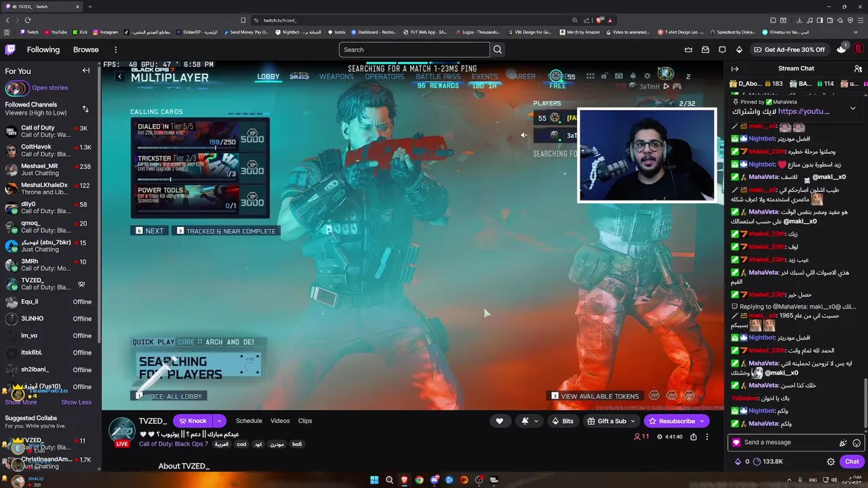Screen dimensions: 868x488
Task: Click the Knock button
Action: pos(193,421)
